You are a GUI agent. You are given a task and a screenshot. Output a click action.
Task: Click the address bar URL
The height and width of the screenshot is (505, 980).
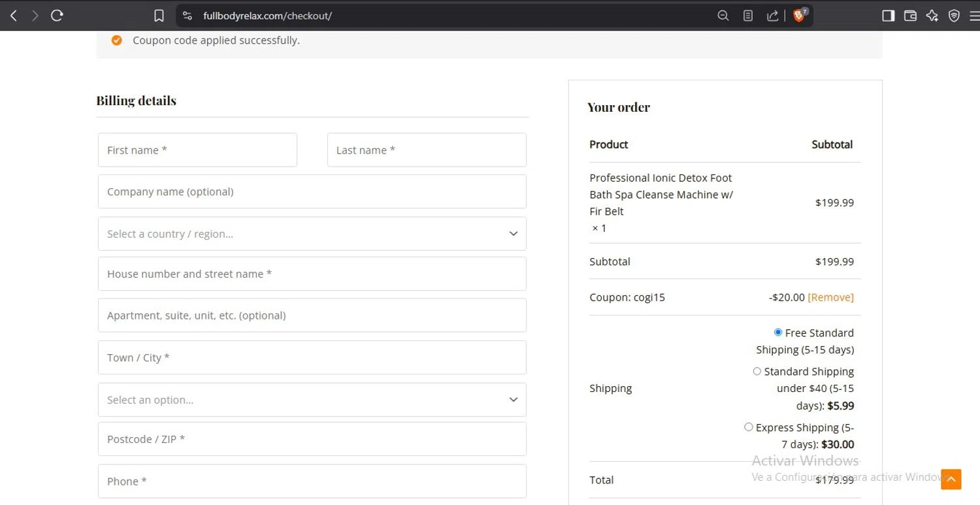[x=268, y=16]
